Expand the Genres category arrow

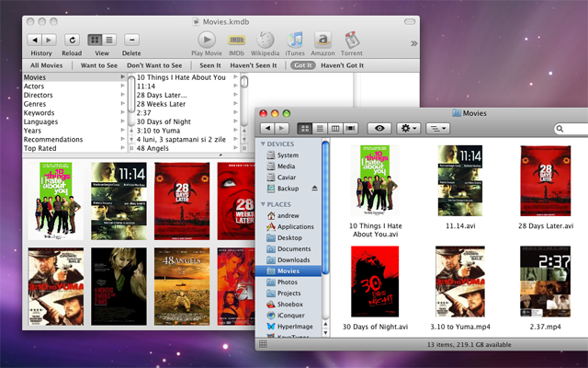pos(122,104)
